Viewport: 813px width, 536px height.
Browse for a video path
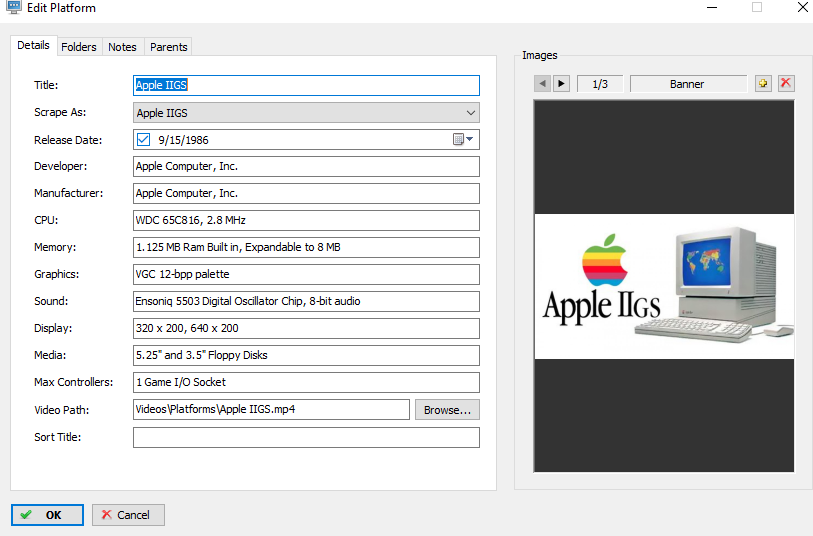447,410
